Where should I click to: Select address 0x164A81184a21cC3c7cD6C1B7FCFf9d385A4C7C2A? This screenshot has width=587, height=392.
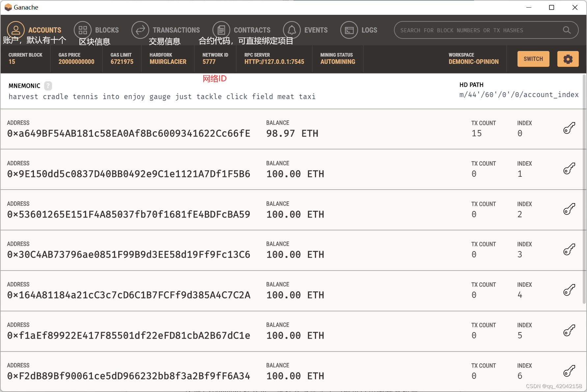tap(129, 295)
